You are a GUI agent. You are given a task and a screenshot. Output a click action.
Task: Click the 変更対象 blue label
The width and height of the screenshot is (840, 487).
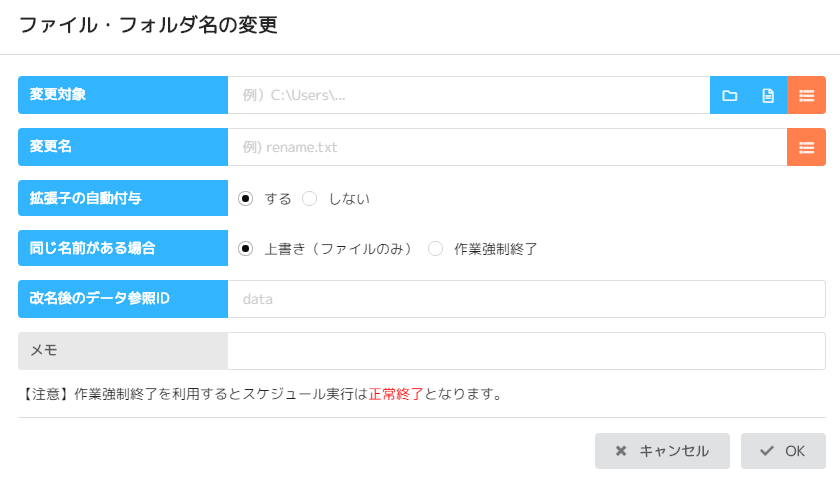click(x=122, y=95)
